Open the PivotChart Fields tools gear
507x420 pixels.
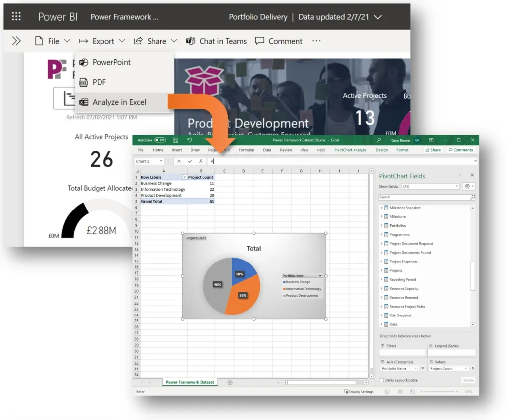(x=468, y=186)
